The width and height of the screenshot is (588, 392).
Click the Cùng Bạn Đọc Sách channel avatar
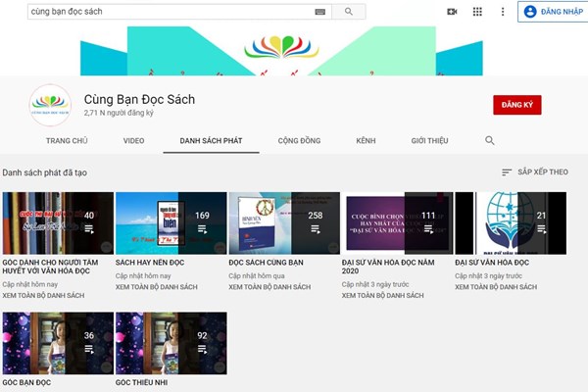pos(50,105)
